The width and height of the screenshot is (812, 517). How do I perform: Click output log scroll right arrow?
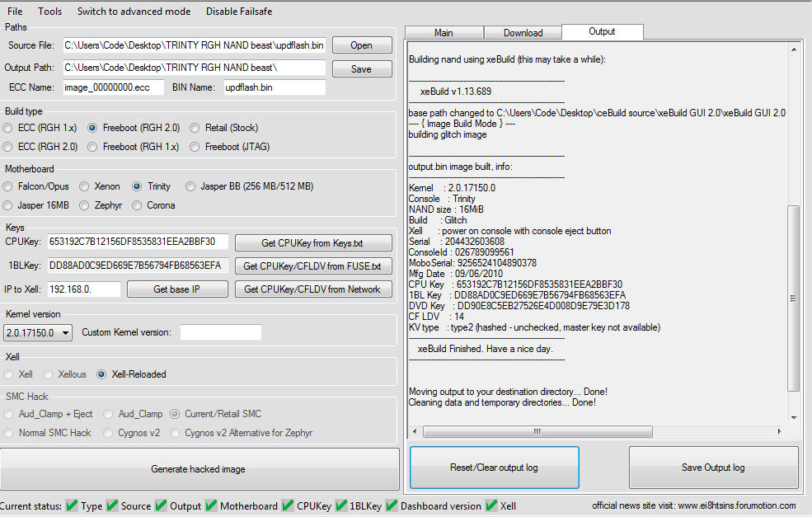coord(779,431)
